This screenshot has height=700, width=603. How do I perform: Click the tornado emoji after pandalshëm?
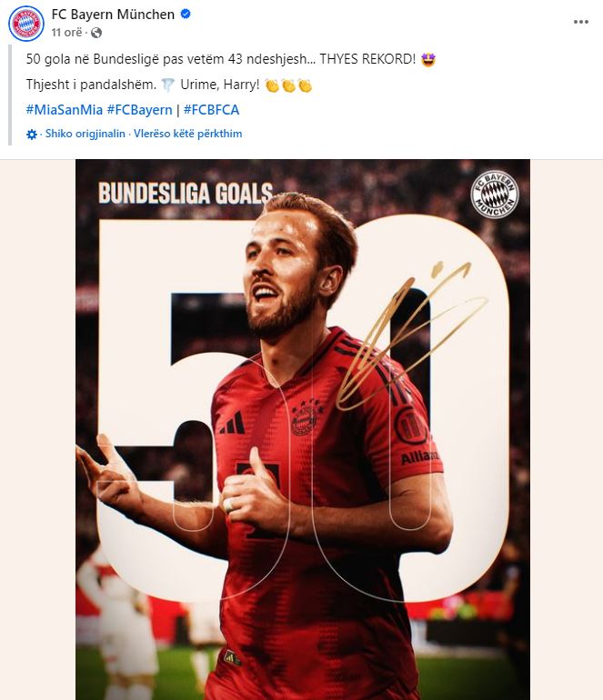pos(168,85)
